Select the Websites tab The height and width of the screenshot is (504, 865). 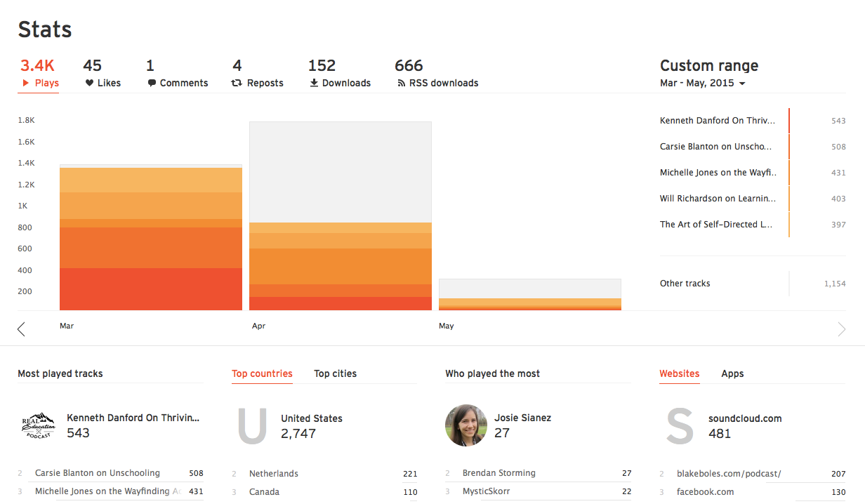tap(679, 373)
